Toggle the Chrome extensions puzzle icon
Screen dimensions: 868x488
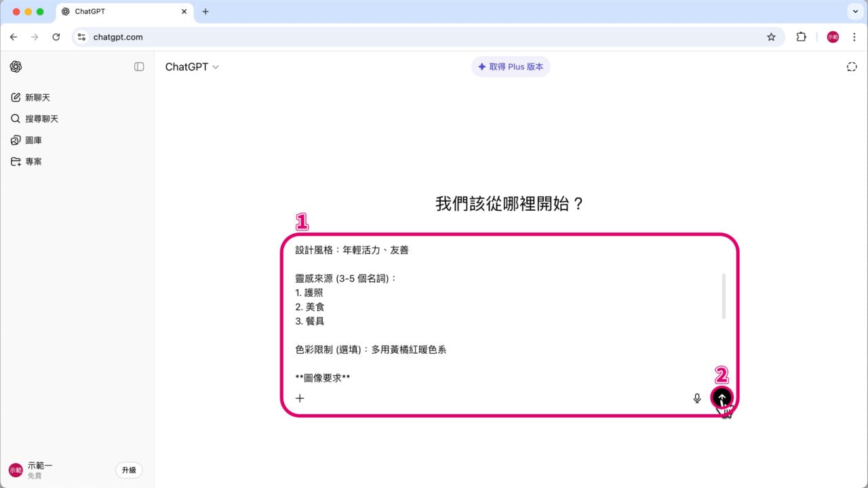pos(802,37)
